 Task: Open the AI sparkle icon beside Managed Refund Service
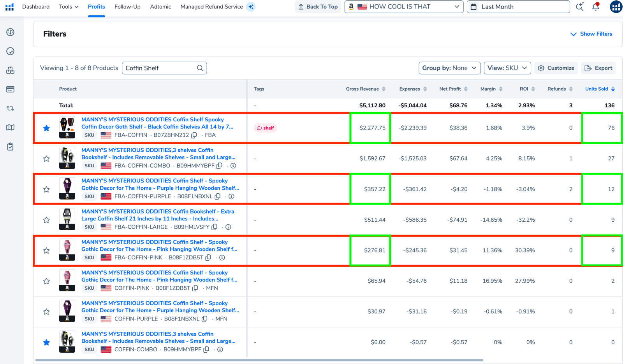(x=251, y=7)
